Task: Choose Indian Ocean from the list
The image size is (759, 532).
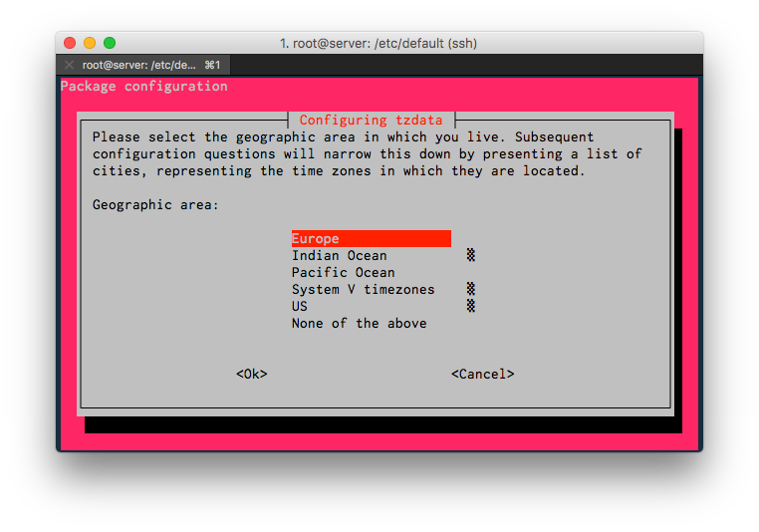Action: point(339,256)
